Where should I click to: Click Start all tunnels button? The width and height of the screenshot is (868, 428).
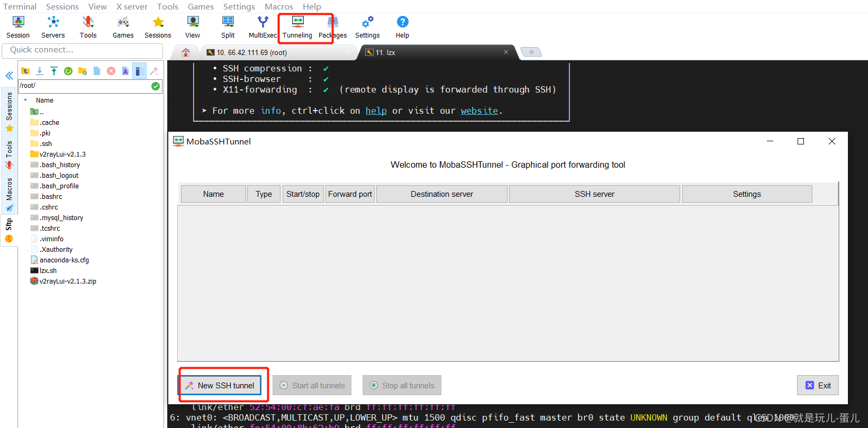pos(313,385)
